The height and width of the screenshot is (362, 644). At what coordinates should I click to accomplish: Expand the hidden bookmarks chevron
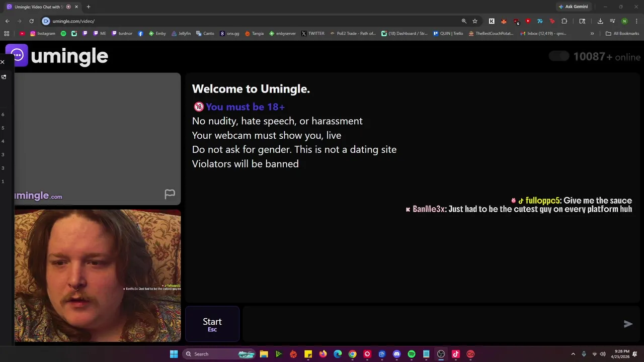click(x=592, y=34)
